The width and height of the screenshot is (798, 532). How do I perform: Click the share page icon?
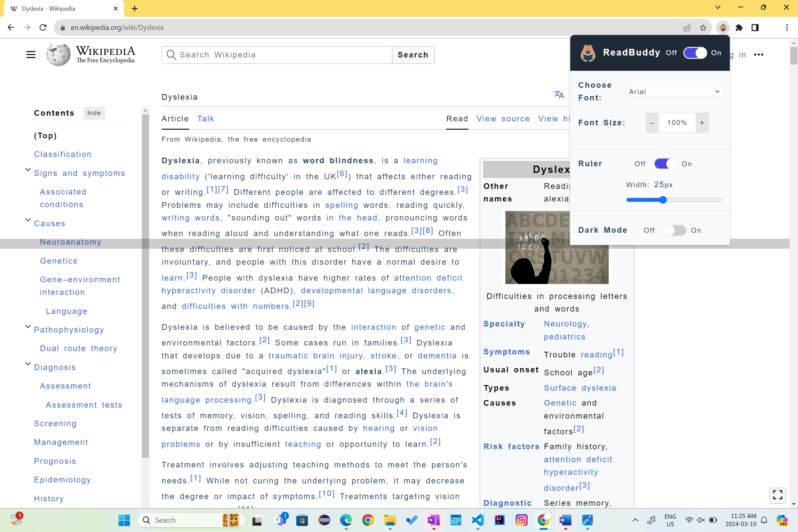687,28
